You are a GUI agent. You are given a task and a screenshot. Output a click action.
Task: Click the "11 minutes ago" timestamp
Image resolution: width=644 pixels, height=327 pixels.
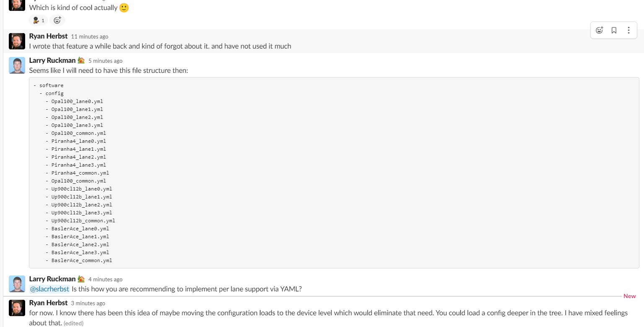89,37
